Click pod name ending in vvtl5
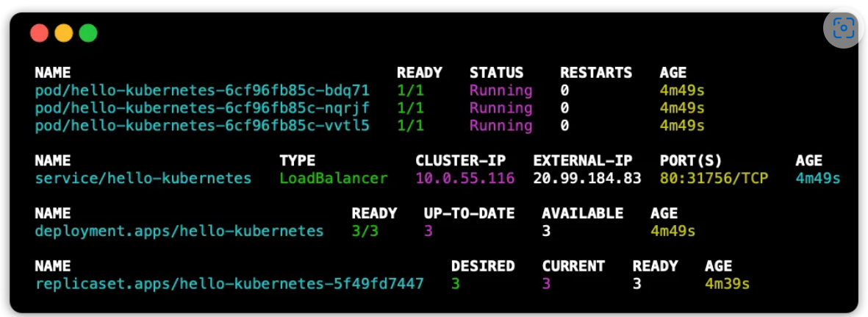This screenshot has height=317, width=868. (202, 126)
